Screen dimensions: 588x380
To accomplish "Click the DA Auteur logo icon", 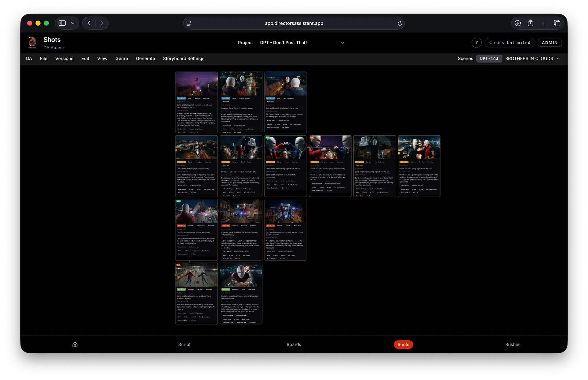I will pyautogui.click(x=32, y=43).
